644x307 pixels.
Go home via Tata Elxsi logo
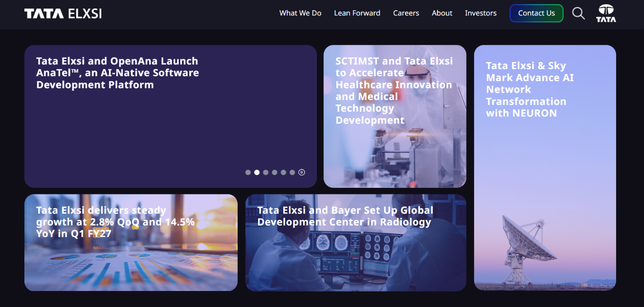coord(63,13)
